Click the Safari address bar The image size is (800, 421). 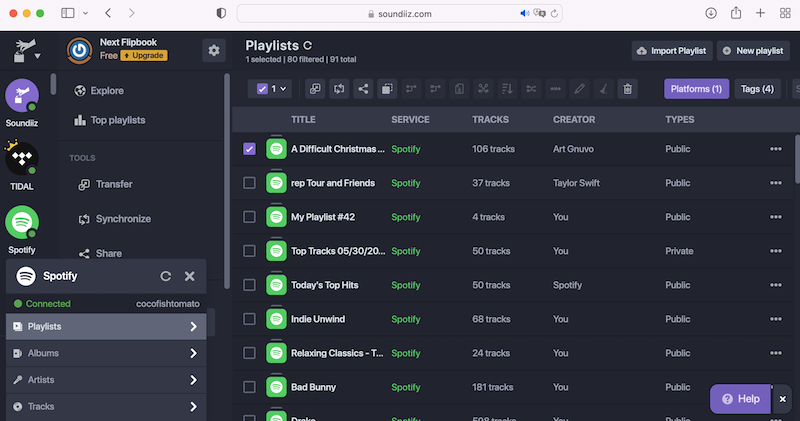(400, 14)
